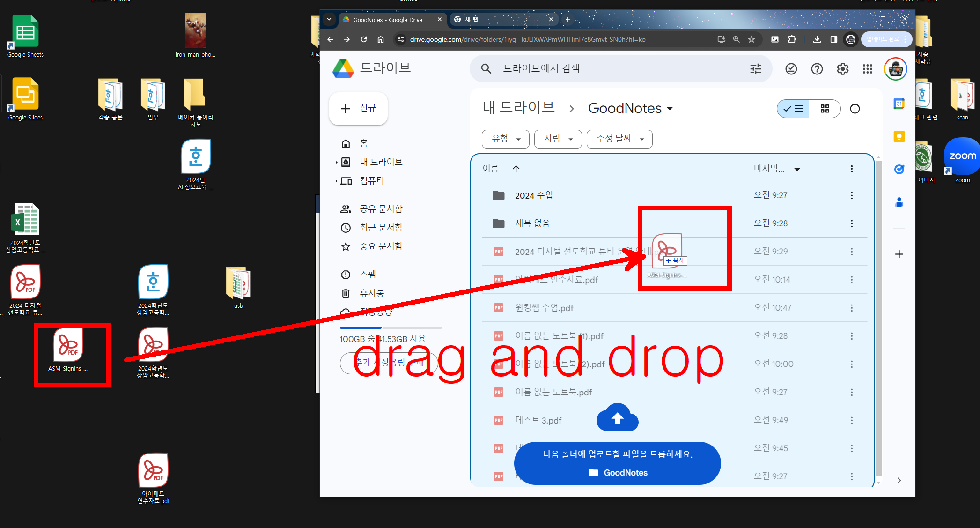The width and height of the screenshot is (980, 528).
Task: Open the Help question mark icon
Action: 817,69
